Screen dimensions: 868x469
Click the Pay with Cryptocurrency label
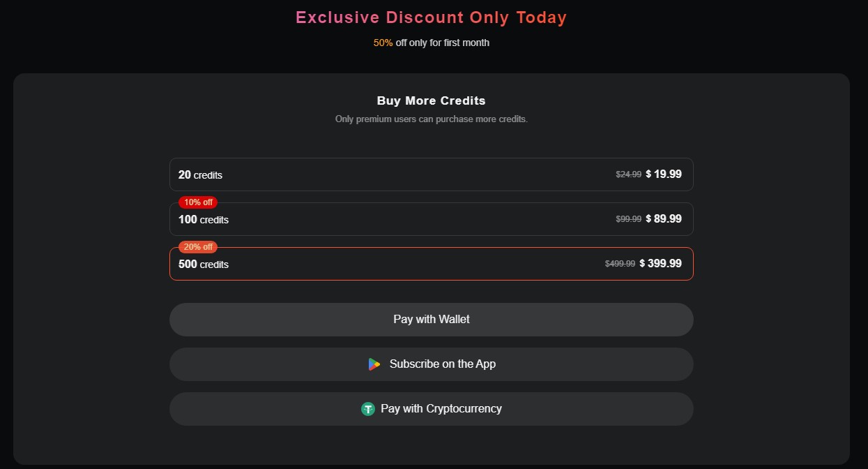441,409
